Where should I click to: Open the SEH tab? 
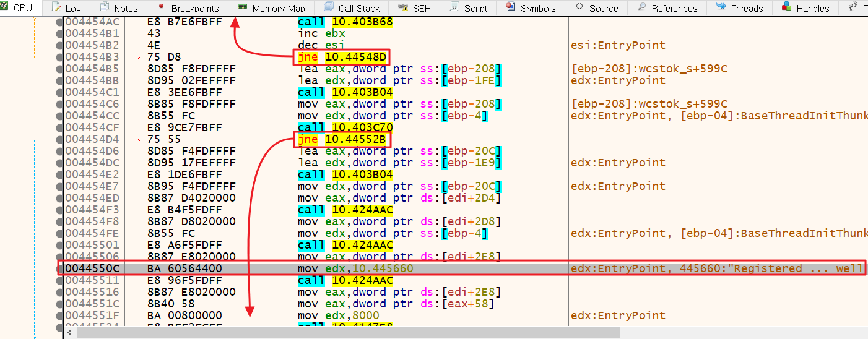coord(415,8)
